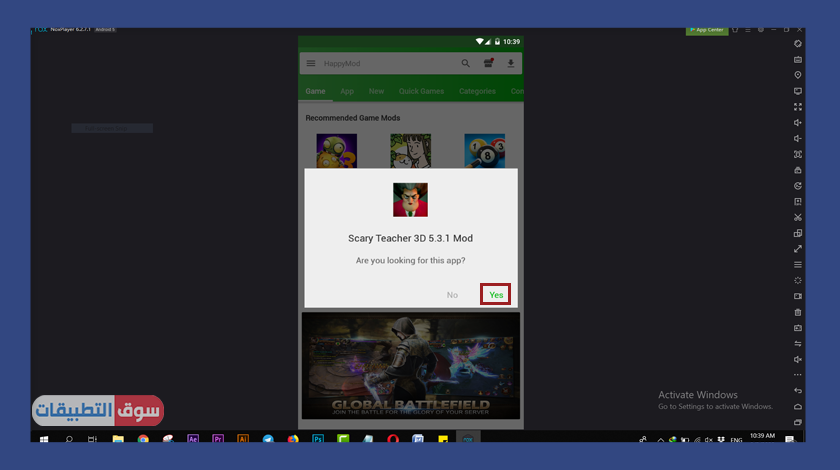Open Photoshop from the taskbar
Screen dimensions: 840x470
point(318,439)
